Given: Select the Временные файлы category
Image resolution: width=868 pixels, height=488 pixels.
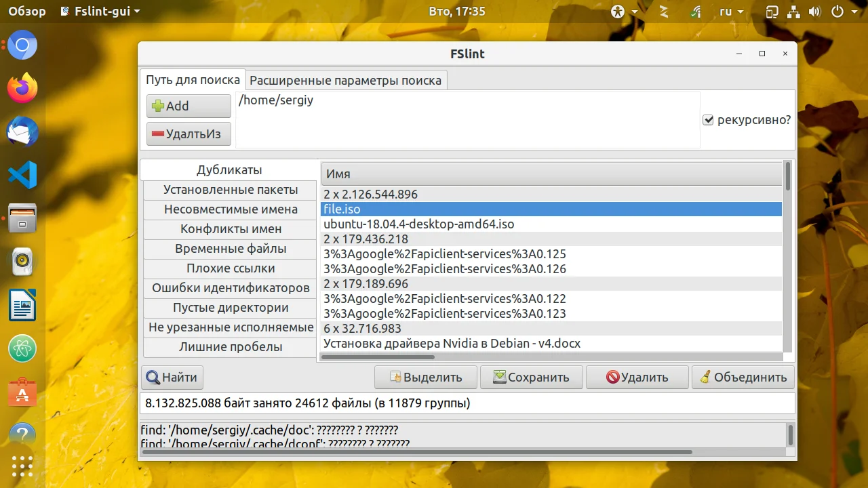Looking at the screenshot, I should coord(231,249).
